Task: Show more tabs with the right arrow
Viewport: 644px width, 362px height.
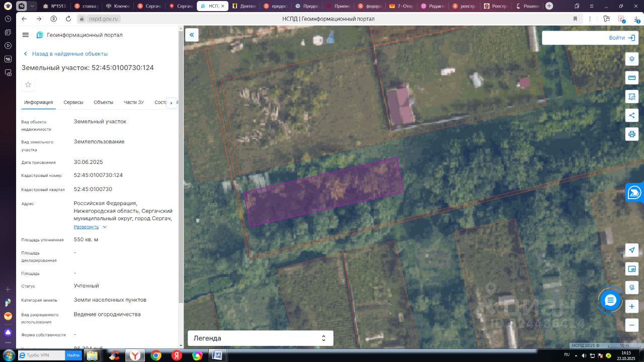Action: pyautogui.click(x=171, y=103)
